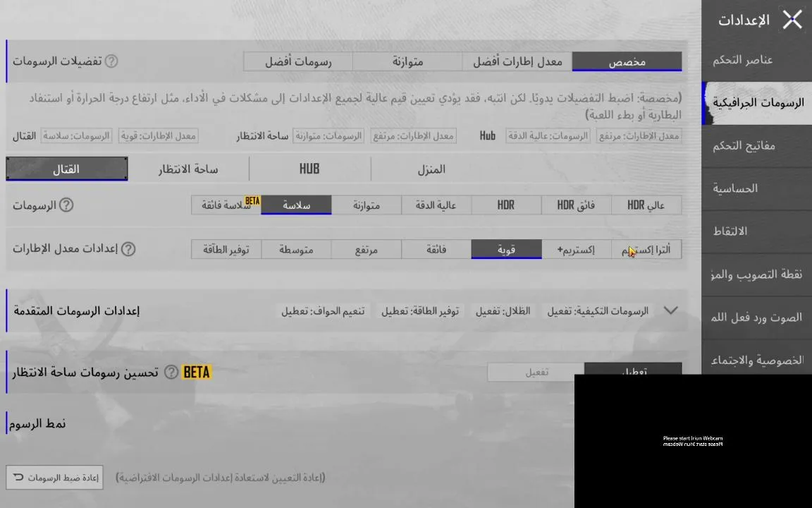This screenshot has height=508, width=812.
Task: Choose سلاسة graphics quality
Action: (296, 205)
